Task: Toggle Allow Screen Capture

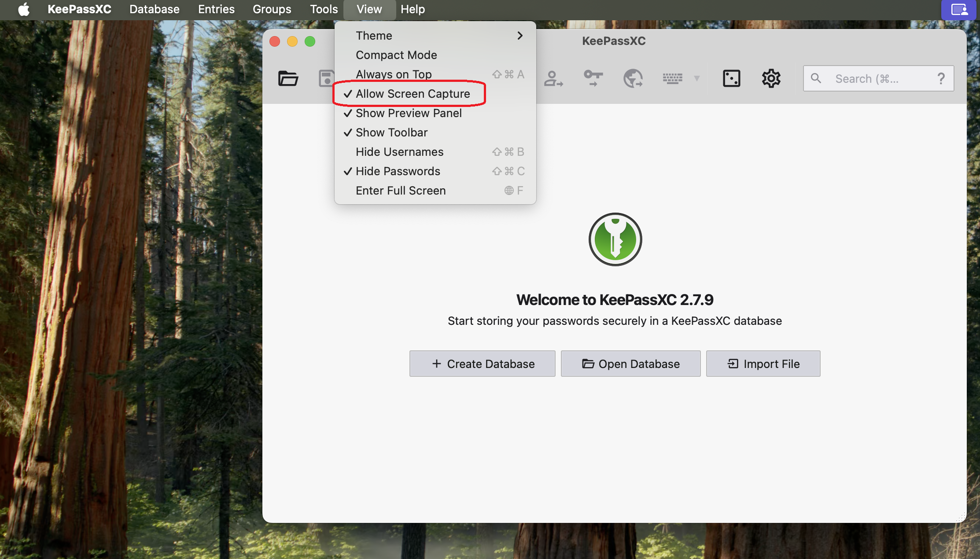Action: pos(435,94)
